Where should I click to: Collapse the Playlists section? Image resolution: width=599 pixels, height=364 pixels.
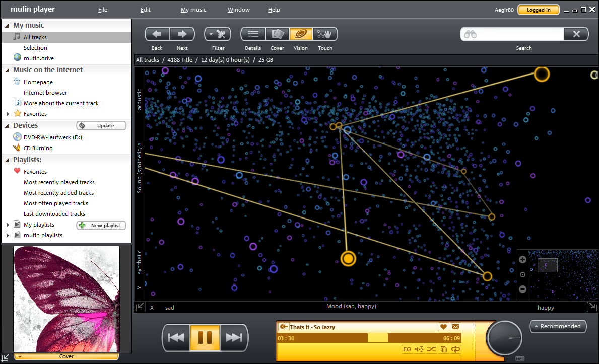(7, 160)
